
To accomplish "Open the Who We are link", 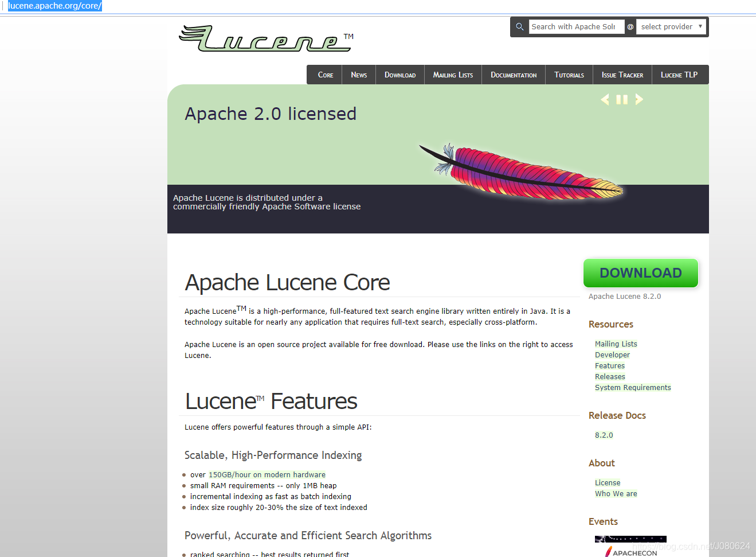I will tap(616, 493).
